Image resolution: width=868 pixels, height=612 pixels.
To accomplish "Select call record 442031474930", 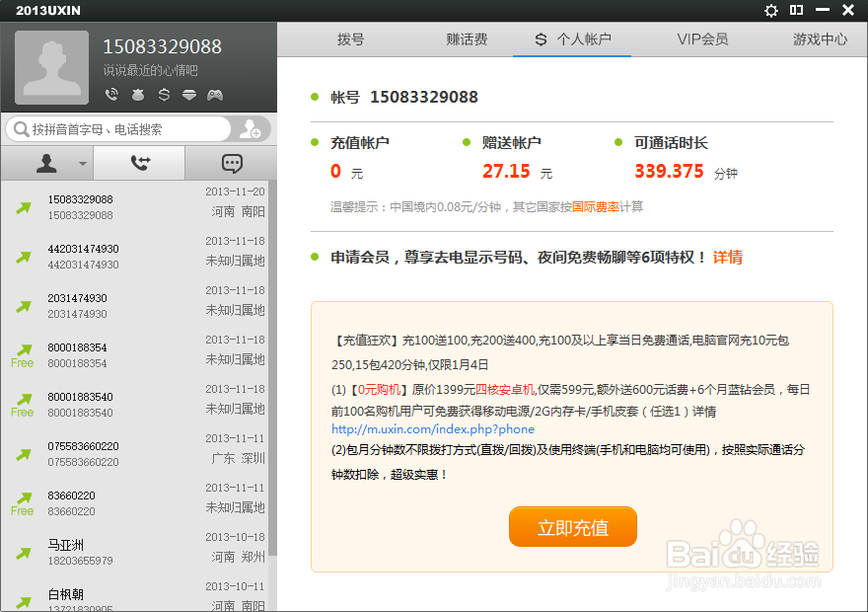I will pos(134,256).
